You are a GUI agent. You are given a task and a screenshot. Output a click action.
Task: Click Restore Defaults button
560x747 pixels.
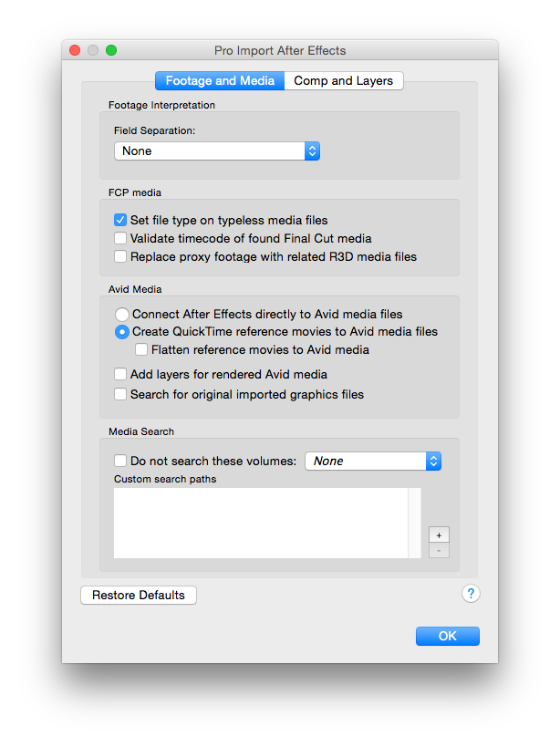tap(139, 595)
